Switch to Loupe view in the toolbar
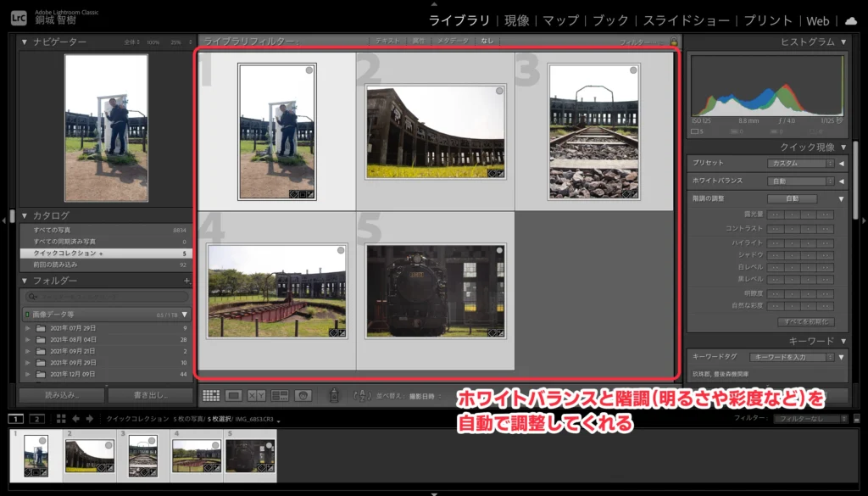Image resolution: width=868 pixels, height=496 pixels. (x=234, y=395)
